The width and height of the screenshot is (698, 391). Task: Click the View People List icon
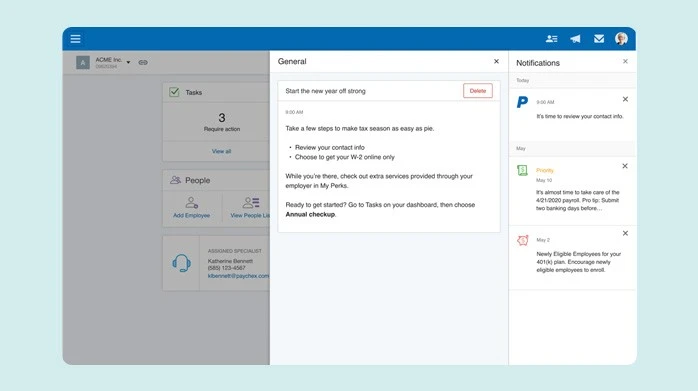[x=251, y=203]
